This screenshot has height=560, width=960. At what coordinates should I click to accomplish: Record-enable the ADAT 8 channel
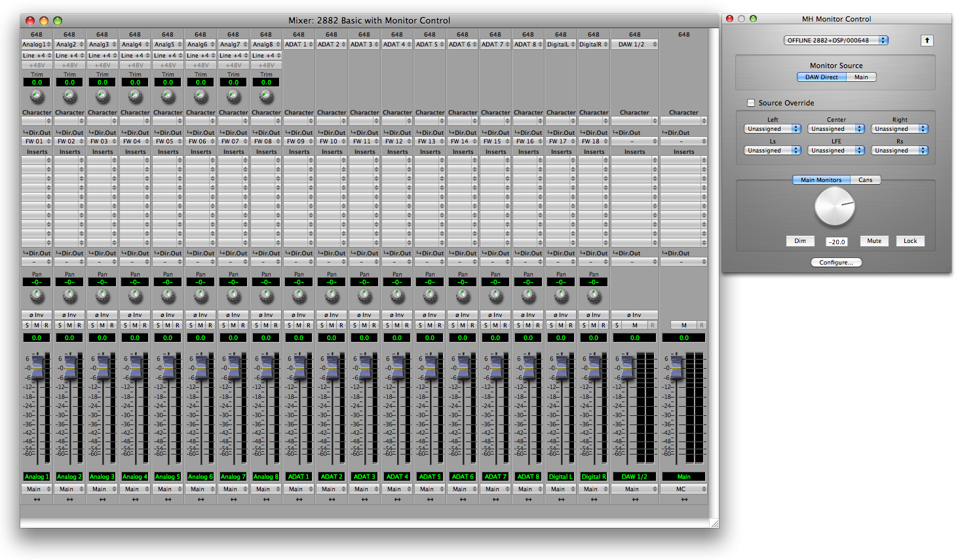(538, 326)
